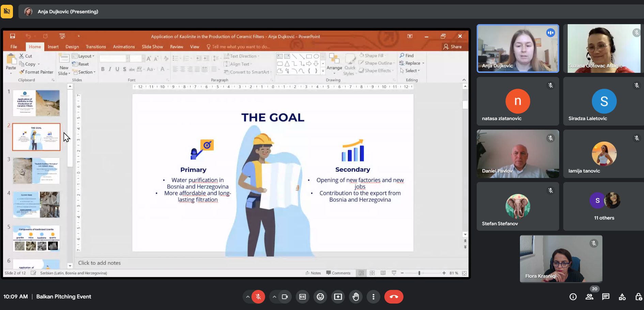This screenshot has height=310, width=644.
Task: Click Align Text button
Action: click(238, 64)
